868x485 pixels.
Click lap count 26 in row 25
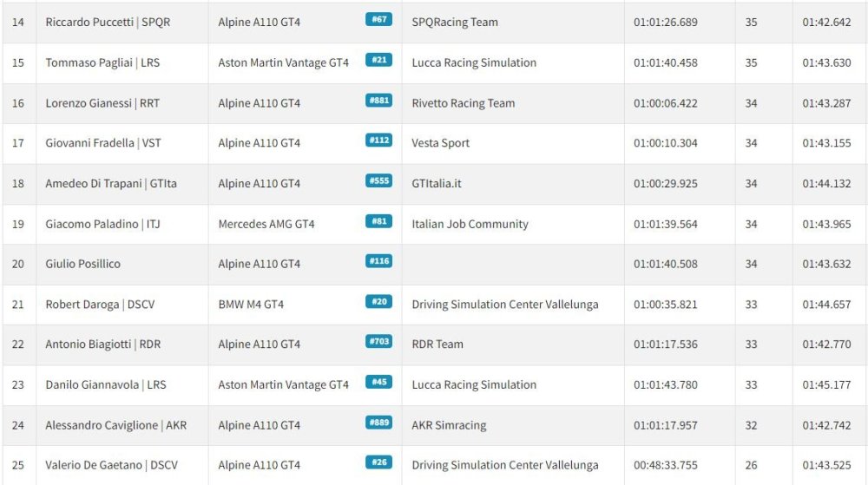[x=751, y=465]
